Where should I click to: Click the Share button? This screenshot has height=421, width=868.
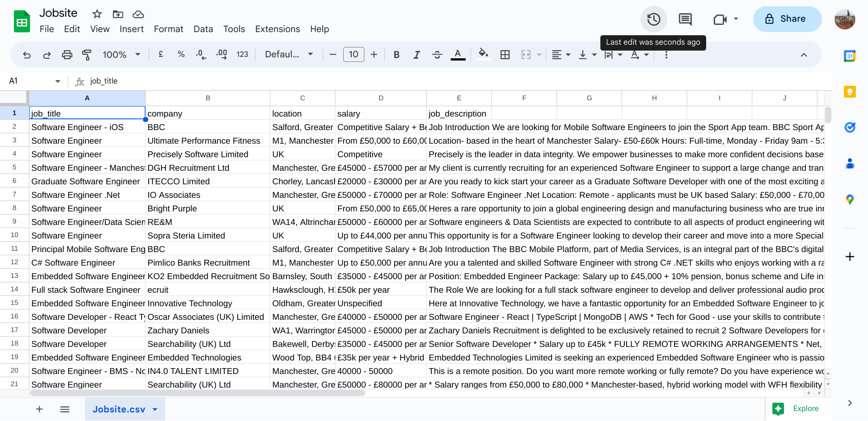[x=787, y=19]
